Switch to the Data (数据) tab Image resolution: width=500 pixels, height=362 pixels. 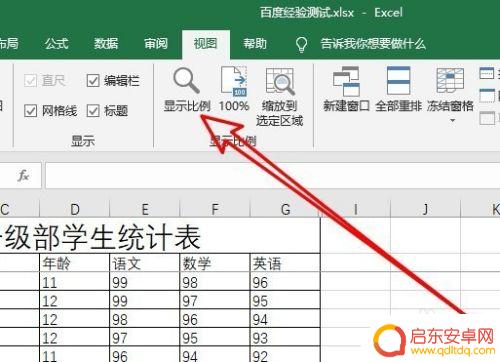click(x=106, y=44)
